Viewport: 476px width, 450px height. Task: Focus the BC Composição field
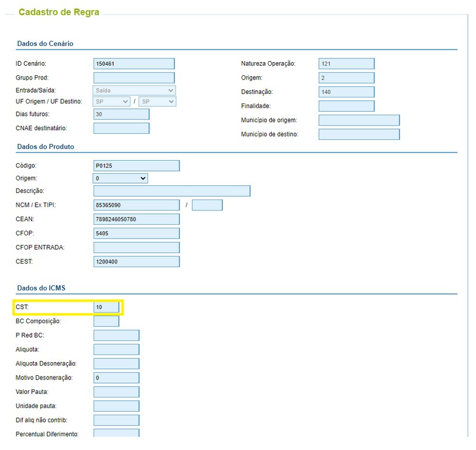[106, 322]
